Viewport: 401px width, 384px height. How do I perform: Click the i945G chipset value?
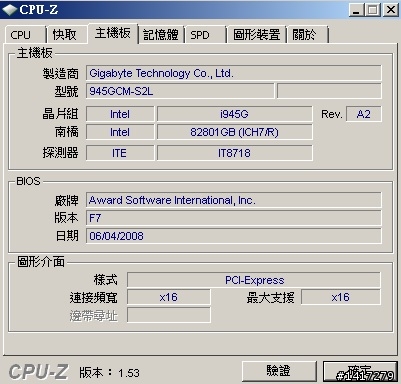(x=235, y=114)
